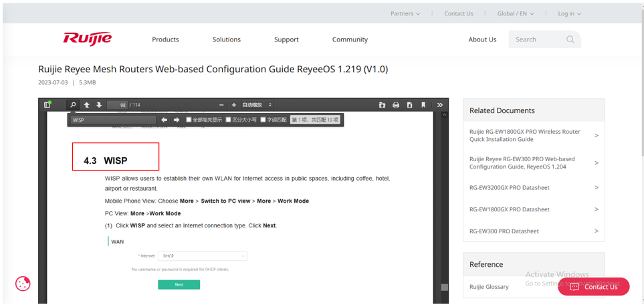Image resolution: width=644 pixels, height=307 pixels.
Task: Click arrow beside RG-EW3200GX PRO Datasheet
Action: coord(597,187)
